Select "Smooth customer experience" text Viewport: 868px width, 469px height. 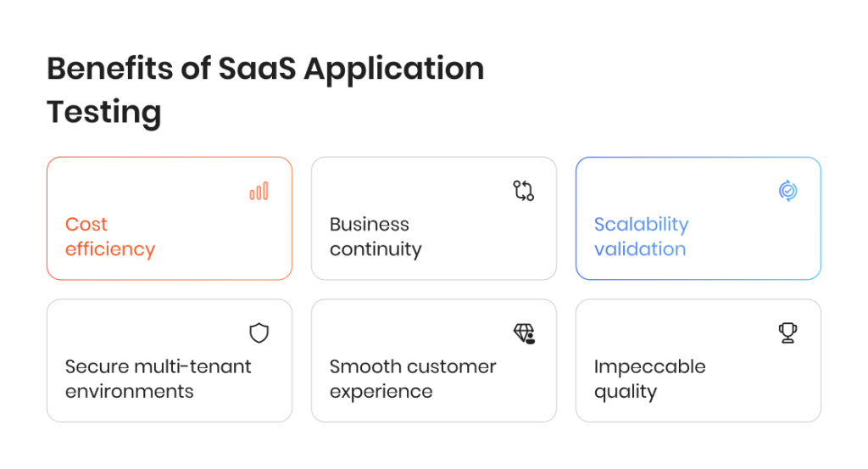[x=413, y=379]
